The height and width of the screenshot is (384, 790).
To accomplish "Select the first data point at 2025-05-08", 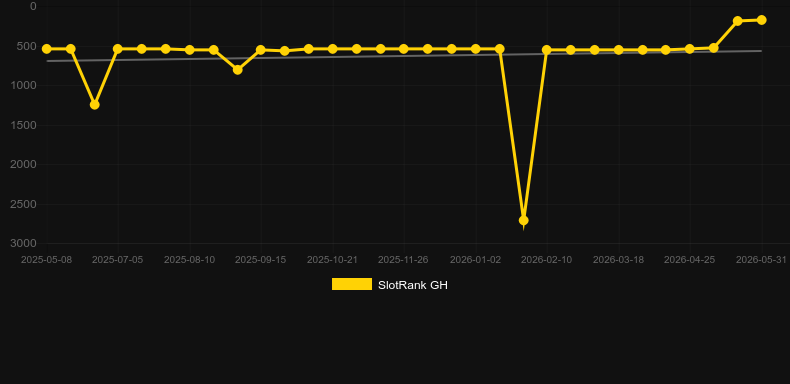I will 47,49.
